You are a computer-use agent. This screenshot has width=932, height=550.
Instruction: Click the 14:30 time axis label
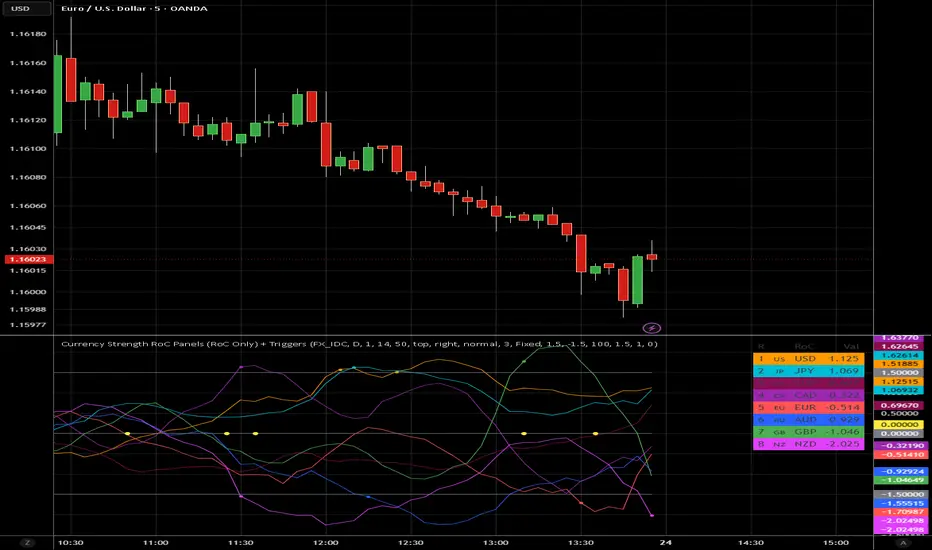click(751, 542)
